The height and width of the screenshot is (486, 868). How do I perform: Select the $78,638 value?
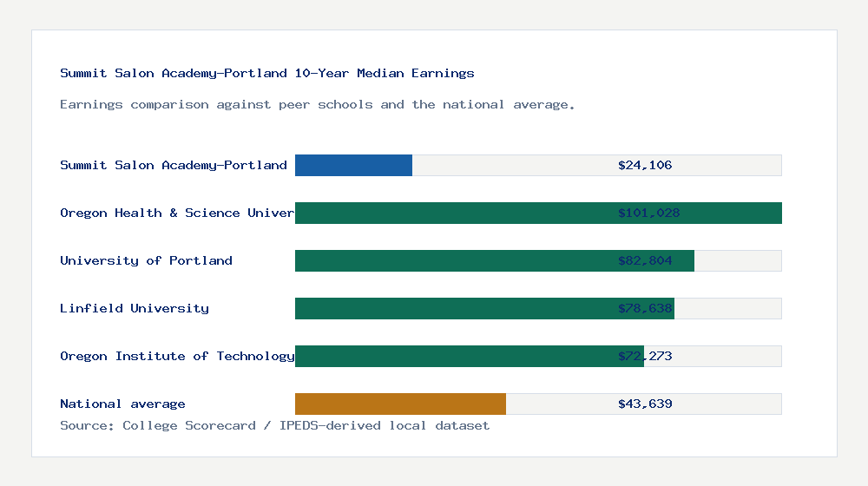coord(645,308)
